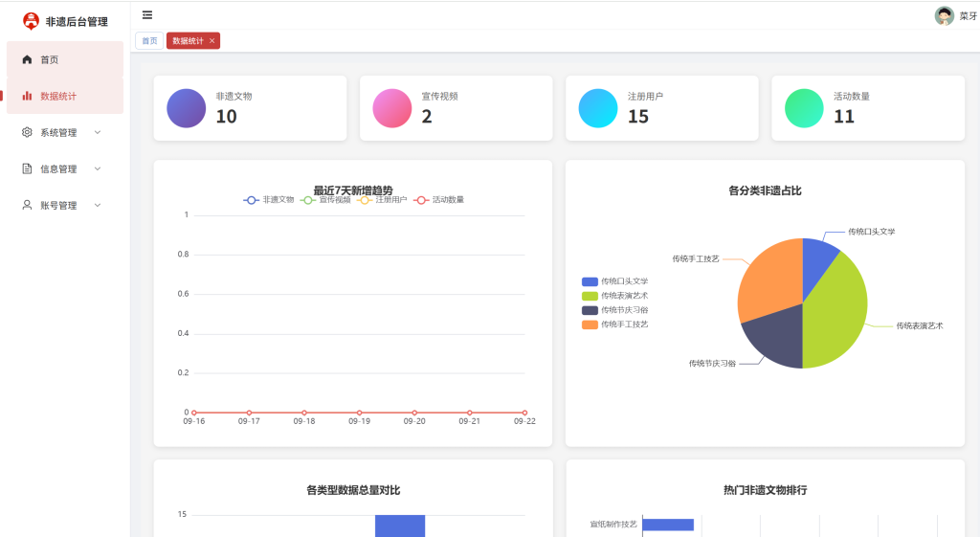The width and height of the screenshot is (980, 537).
Task: Click the pink circle on 宣传视频 card
Action: 391,108
